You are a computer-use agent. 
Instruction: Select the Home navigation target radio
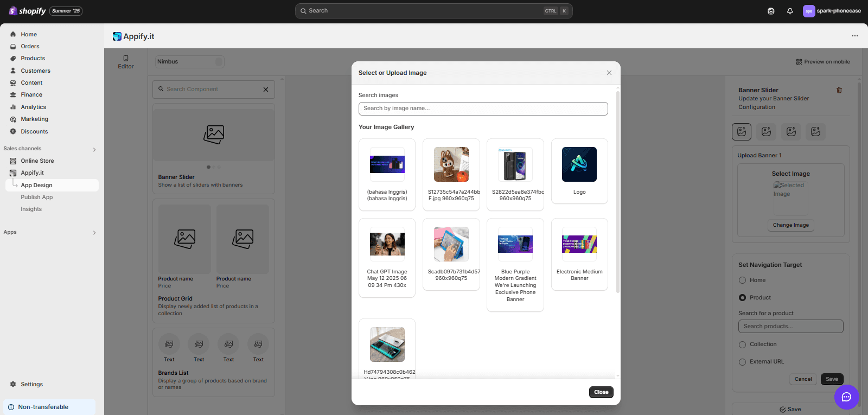(743, 280)
